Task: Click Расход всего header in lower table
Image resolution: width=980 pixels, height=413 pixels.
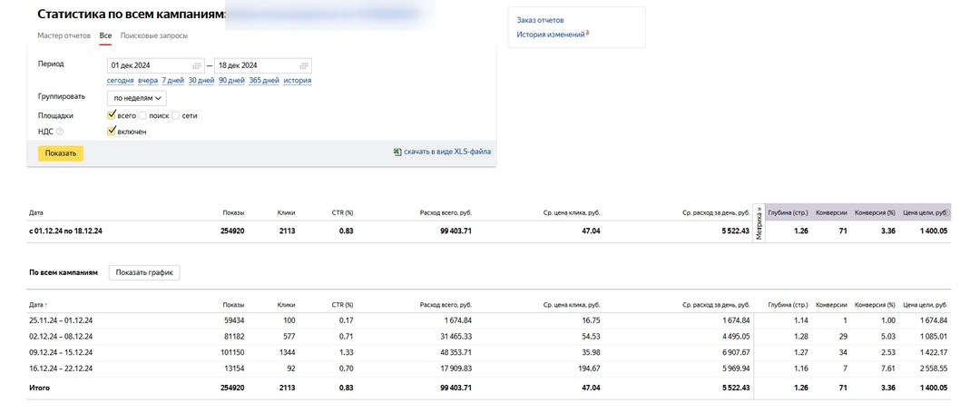Action: click(x=446, y=305)
